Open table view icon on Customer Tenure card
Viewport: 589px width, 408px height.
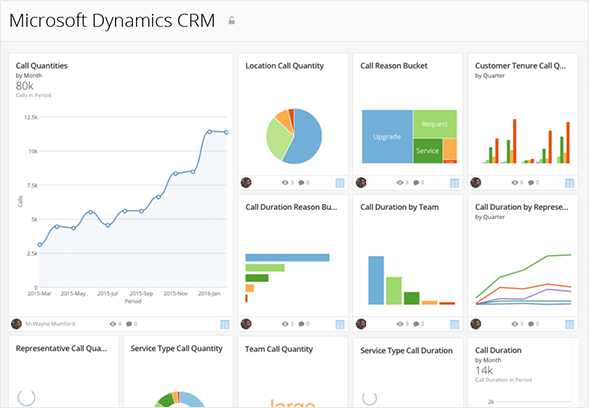pos(569,183)
